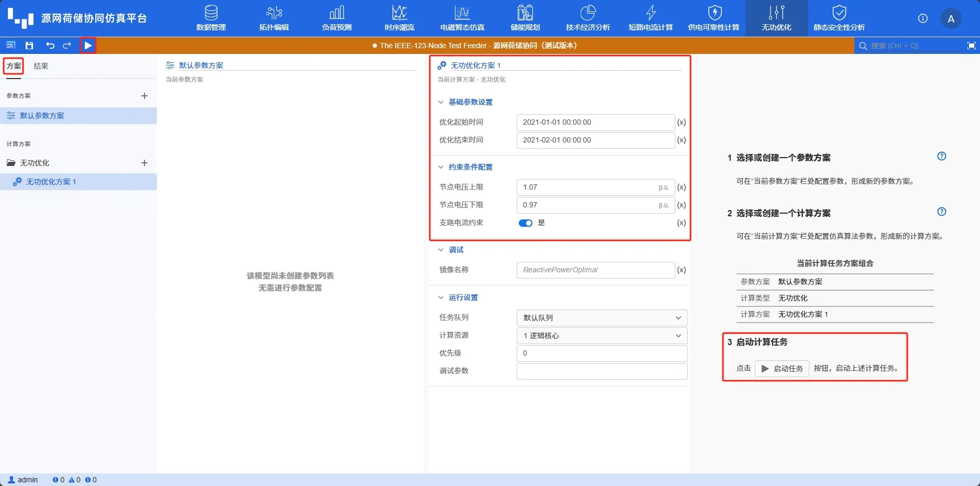
Task: Open 电磁暂态仿真 module
Action: [462, 18]
